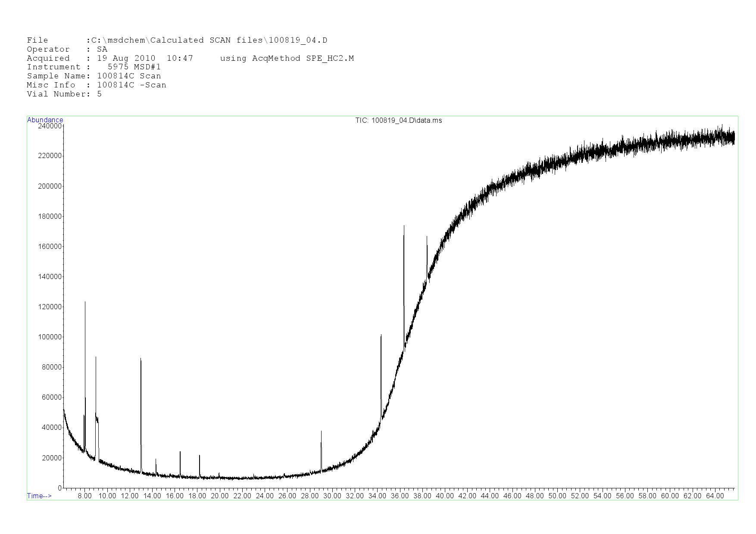Select the peak tip near 34.30 minutes
Image resolution: width=756 pixels, height=534 pixels.
point(381,335)
